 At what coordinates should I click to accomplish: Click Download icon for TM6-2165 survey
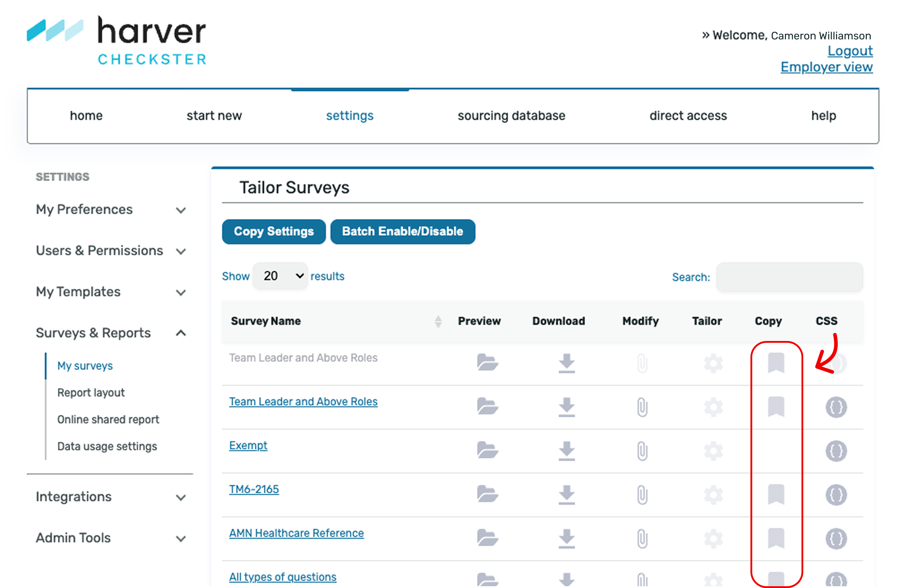pyautogui.click(x=566, y=494)
